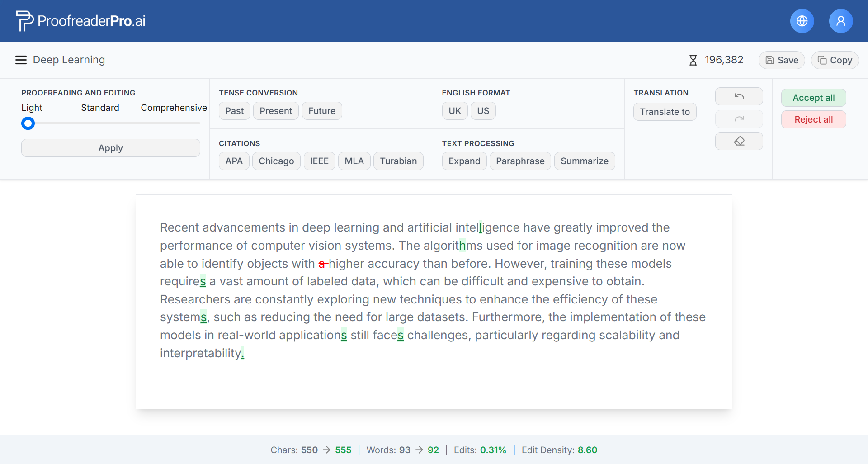This screenshot has height=464, width=868.
Task: Apply APA citation style
Action: pyautogui.click(x=234, y=161)
